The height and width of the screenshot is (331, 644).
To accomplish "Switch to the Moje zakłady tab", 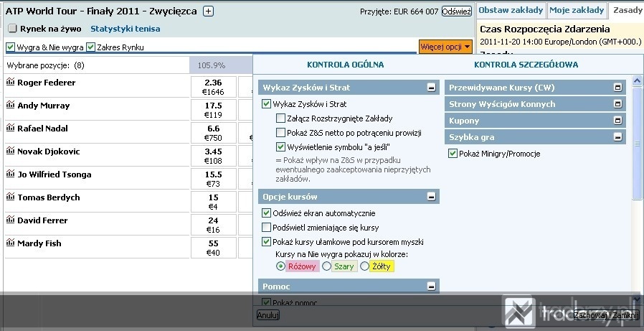I will pos(577,10).
